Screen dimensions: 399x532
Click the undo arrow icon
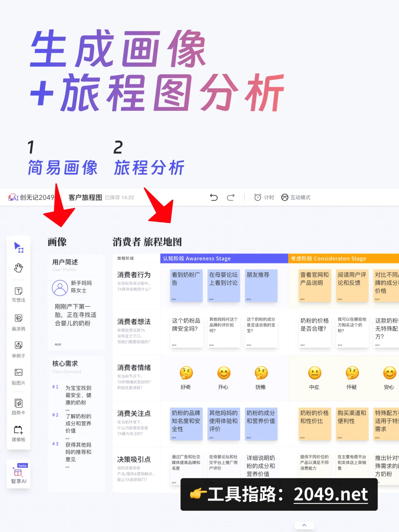(x=214, y=197)
